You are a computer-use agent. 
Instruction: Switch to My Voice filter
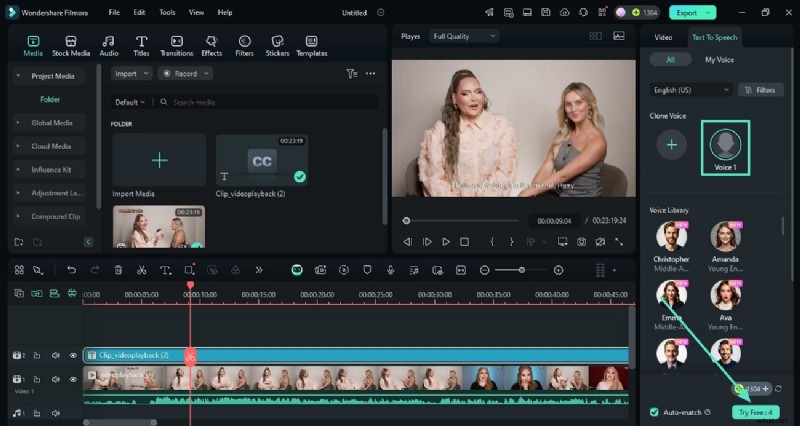click(719, 60)
